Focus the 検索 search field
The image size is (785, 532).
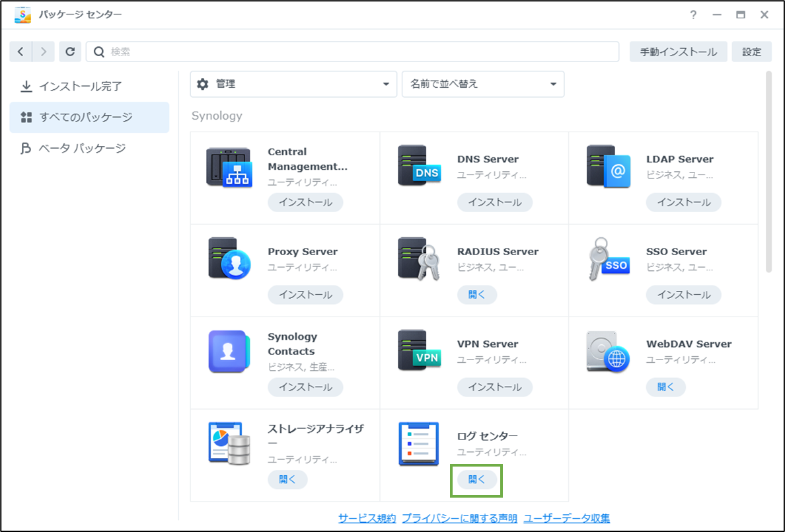(352, 52)
